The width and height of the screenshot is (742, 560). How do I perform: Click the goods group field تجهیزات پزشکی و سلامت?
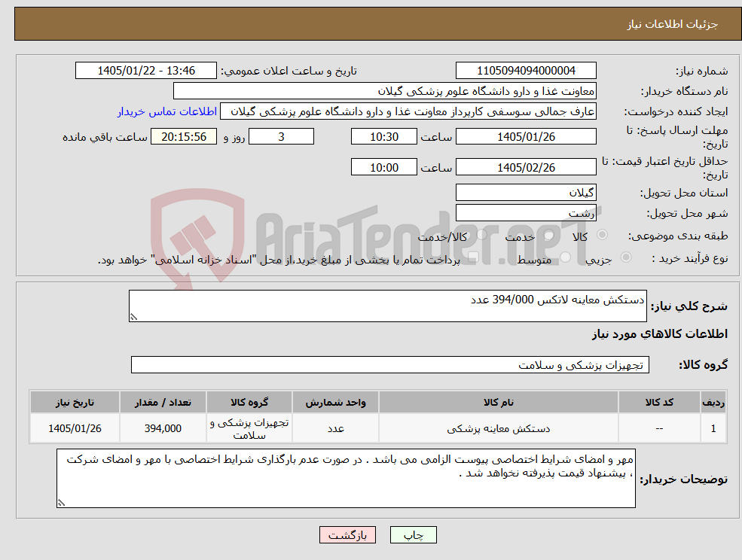point(390,364)
